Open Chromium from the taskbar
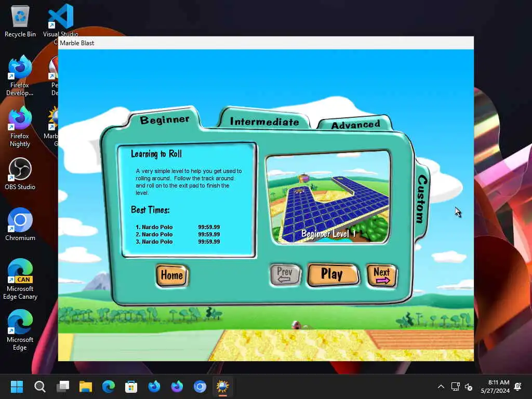 click(x=200, y=387)
